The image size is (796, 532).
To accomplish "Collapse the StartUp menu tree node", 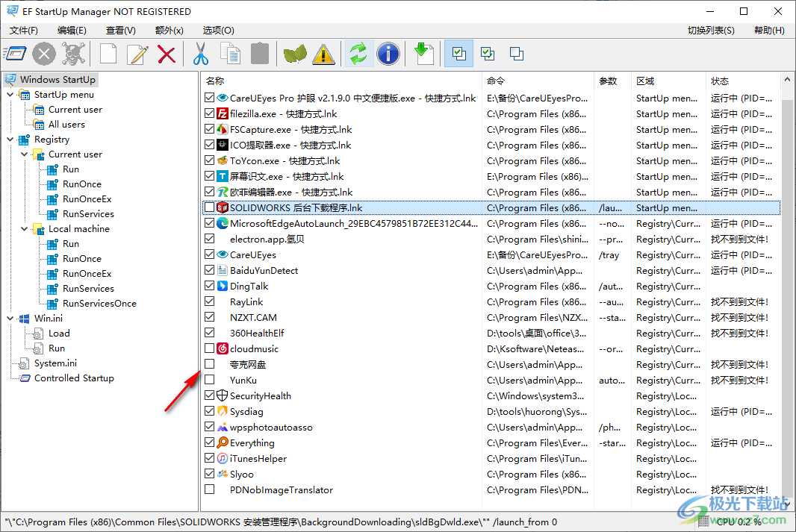I will pos(10,94).
